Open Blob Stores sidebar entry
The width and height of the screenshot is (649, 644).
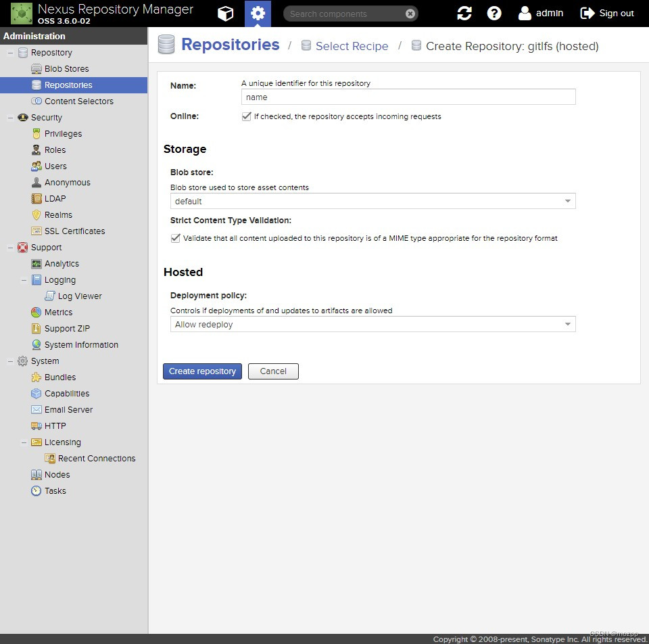pyautogui.click(x=74, y=69)
